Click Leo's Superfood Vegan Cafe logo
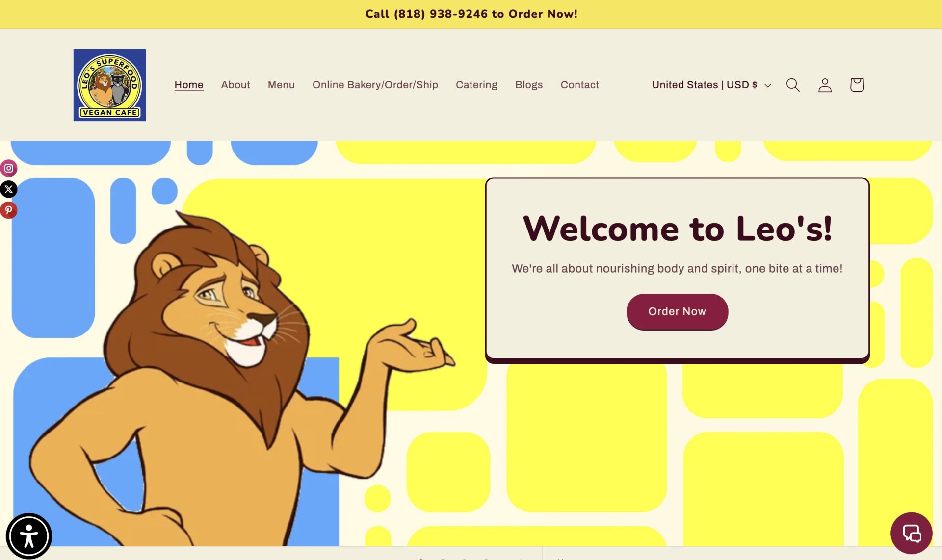Image resolution: width=942 pixels, height=560 pixels. point(109,85)
